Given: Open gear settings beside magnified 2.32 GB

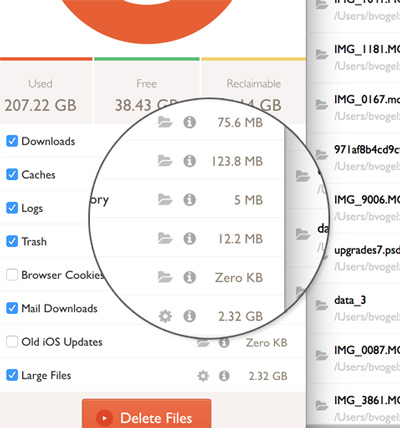Looking at the screenshot, I should 165,316.
